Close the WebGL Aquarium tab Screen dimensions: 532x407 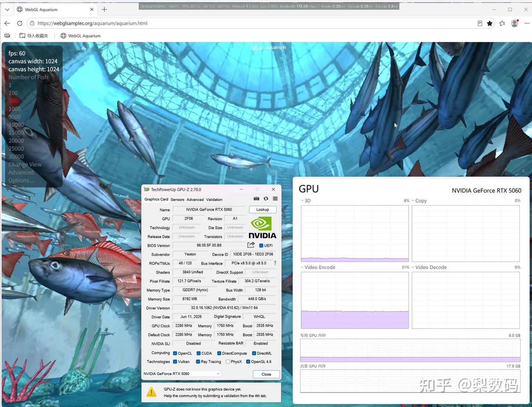click(92, 10)
